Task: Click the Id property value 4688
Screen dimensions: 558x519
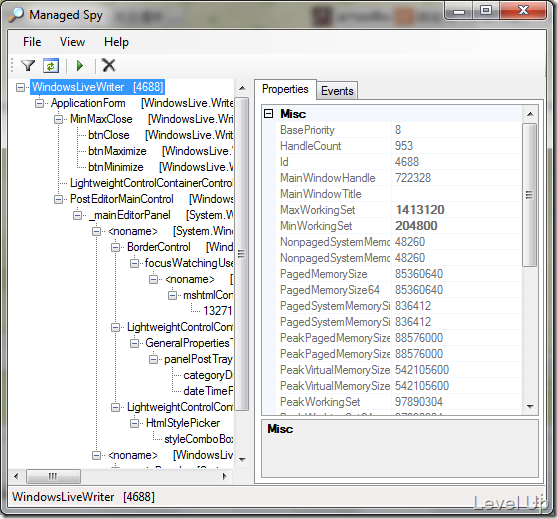Action: pos(407,162)
